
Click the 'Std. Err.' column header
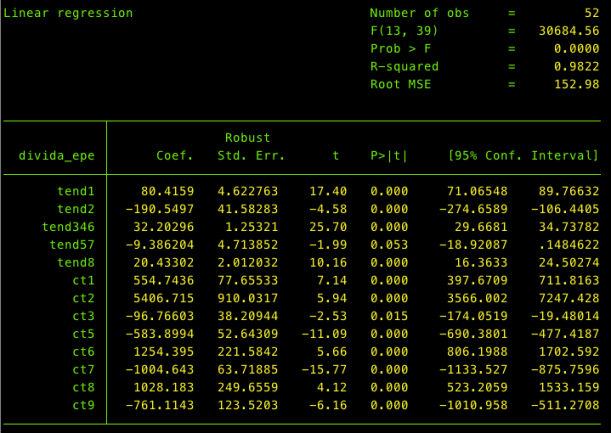[x=250, y=155]
